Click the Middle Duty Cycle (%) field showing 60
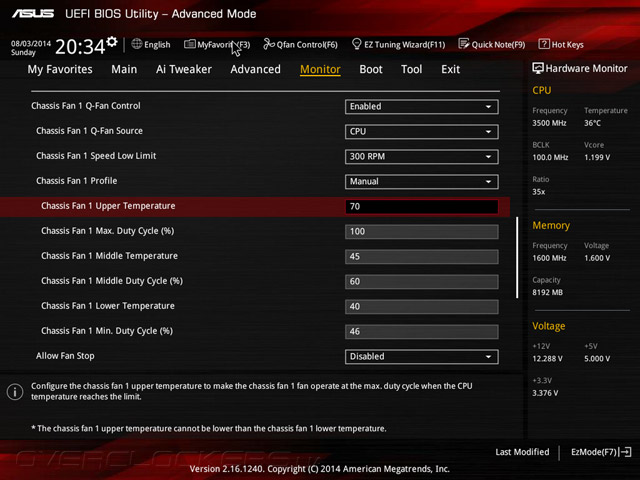This screenshot has height=480, width=640. coord(422,281)
